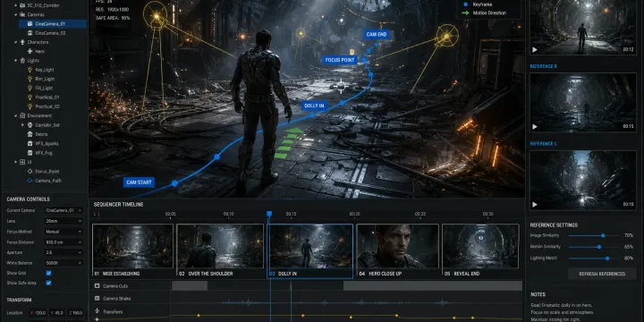Open the Lens dropdown
This screenshot has width=644, height=322.
[64, 221]
